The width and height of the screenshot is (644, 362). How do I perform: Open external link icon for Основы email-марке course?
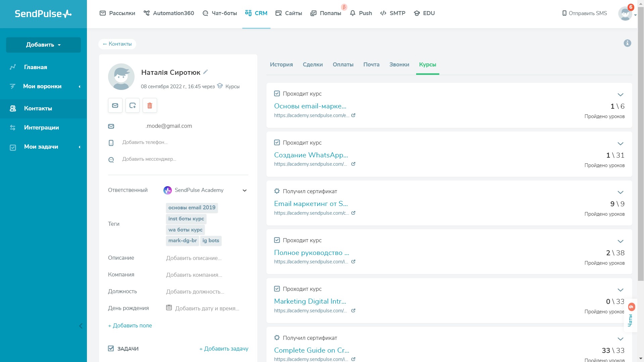[353, 115]
